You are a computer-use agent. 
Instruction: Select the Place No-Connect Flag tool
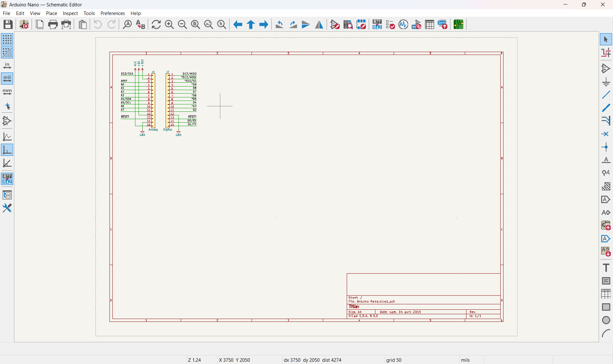coord(606,134)
